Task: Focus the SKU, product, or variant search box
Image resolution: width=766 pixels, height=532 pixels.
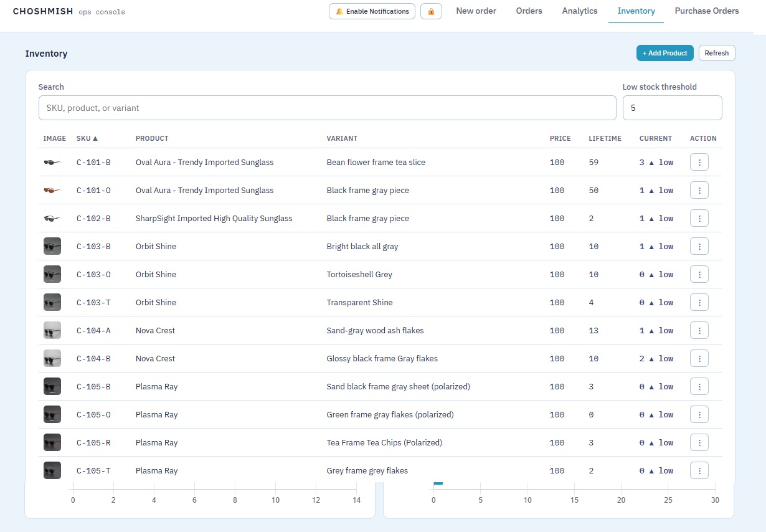Action: coord(328,108)
